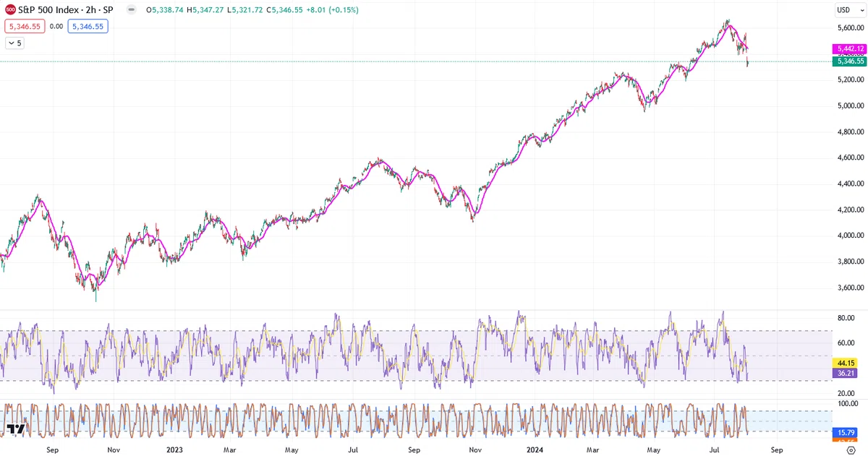Image resolution: width=868 pixels, height=456 pixels.
Task: Click the 100.00 stochastic scale label
Action: pyautogui.click(x=848, y=403)
